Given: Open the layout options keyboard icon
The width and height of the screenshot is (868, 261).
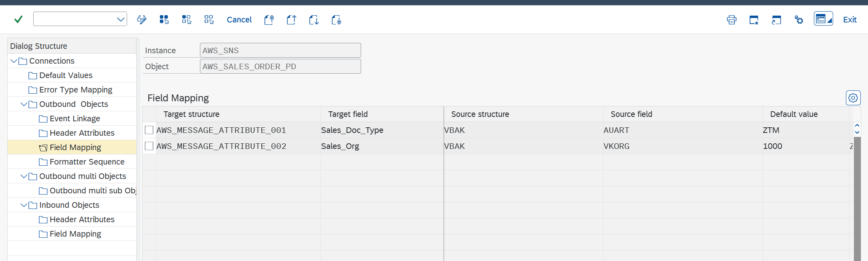Looking at the screenshot, I should 824,19.
